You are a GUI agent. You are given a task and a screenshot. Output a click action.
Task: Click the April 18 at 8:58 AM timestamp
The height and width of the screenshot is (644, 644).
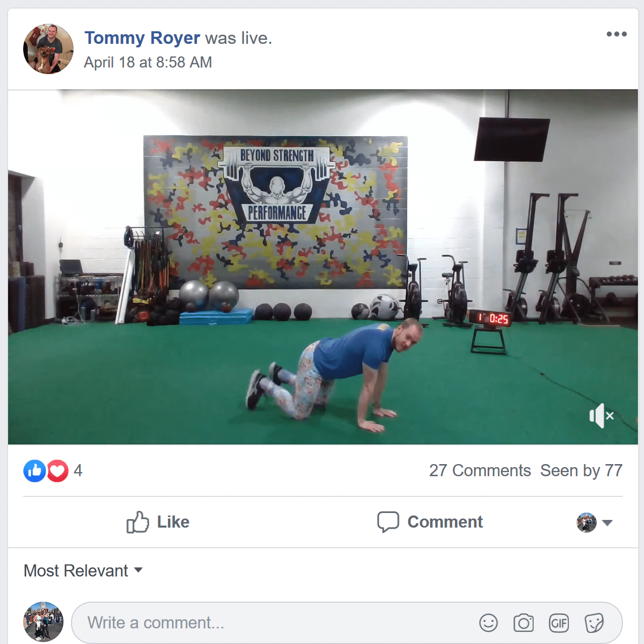point(148,62)
